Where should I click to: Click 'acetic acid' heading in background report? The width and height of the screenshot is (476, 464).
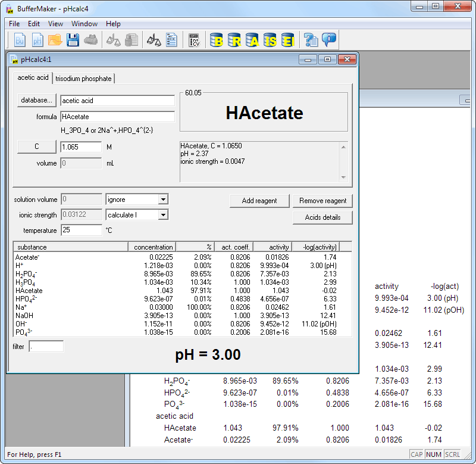[174, 416]
